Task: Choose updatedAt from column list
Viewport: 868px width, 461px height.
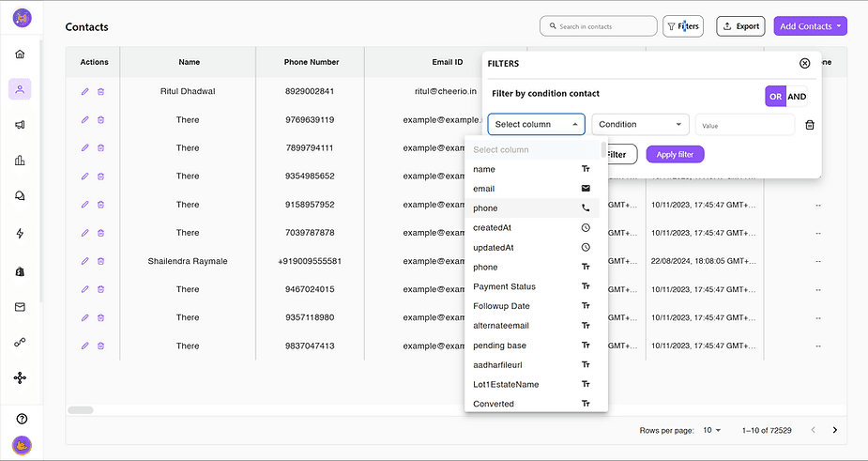Action: point(533,247)
